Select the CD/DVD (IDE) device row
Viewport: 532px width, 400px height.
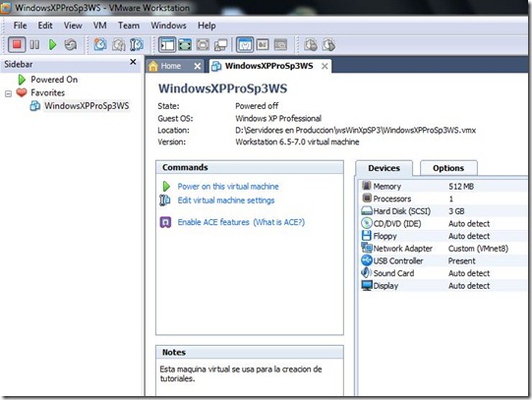tap(443, 224)
